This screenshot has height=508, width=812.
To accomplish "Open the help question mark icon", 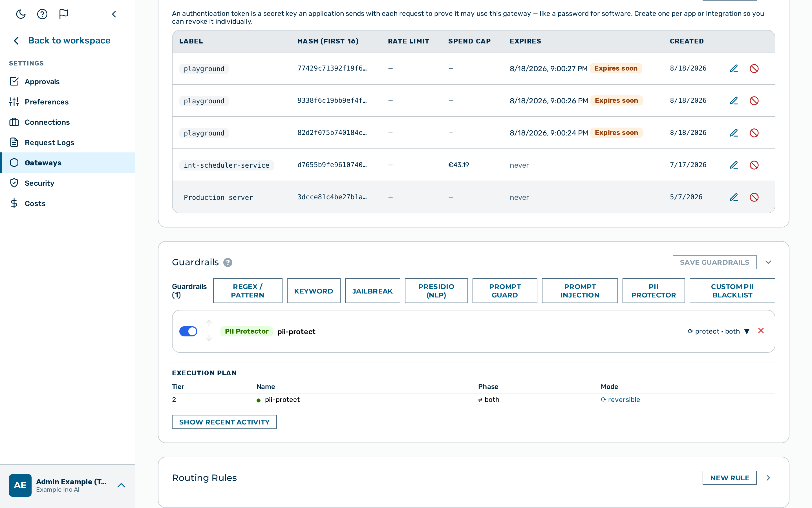I will point(42,14).
